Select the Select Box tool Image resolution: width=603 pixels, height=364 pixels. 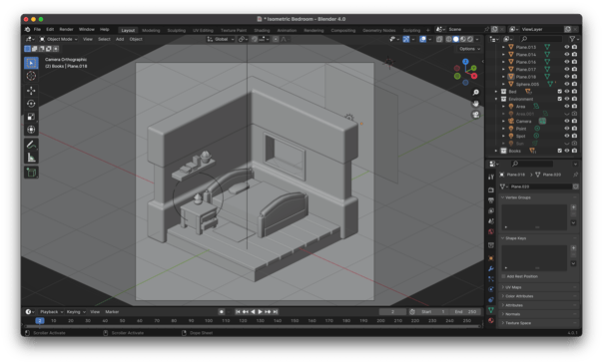(31, 63)
